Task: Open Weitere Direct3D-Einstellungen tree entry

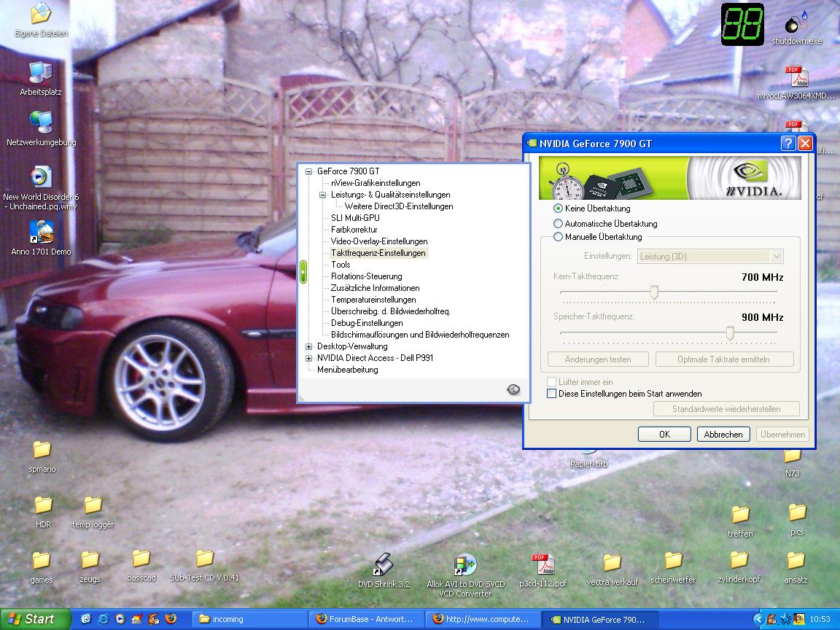Action: 399,206
